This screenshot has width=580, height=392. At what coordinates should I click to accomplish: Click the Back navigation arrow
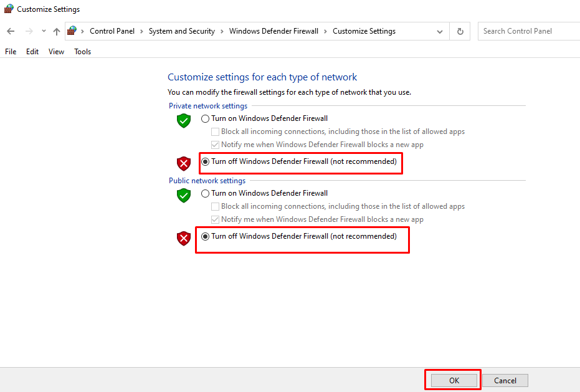[11, 31]
